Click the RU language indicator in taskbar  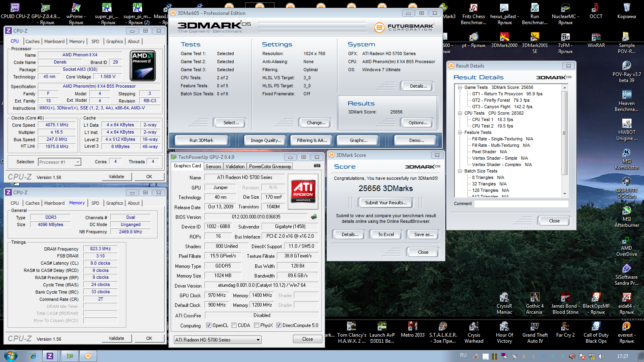pyautogui.click(x=463, y=355)
